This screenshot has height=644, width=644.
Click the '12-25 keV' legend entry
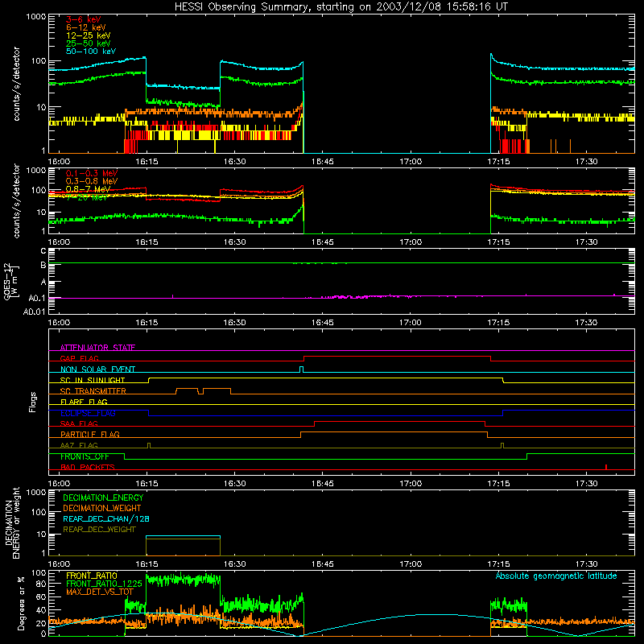coord(88,35)
